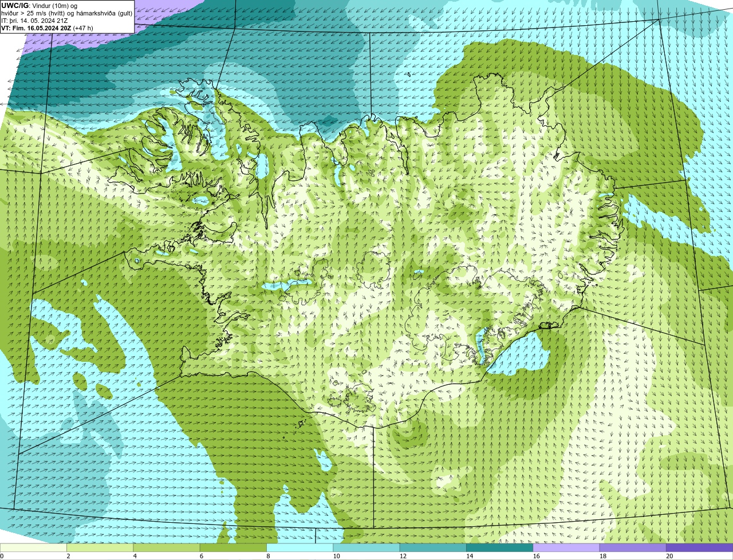Click the scale label "2"
This screenshot has width=733, height=560.
click(x=68, y=556)
